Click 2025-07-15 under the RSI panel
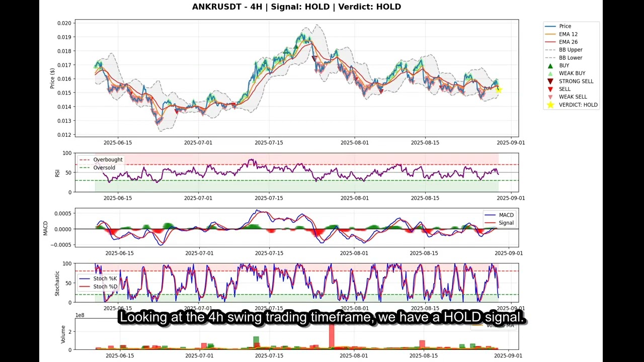 pyautogui.click(x=269, y=198)
